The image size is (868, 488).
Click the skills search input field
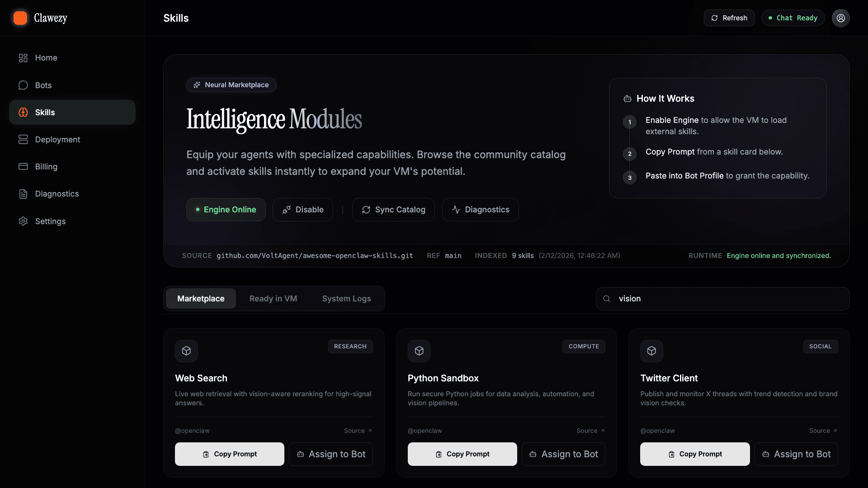[x=728, y=299]
